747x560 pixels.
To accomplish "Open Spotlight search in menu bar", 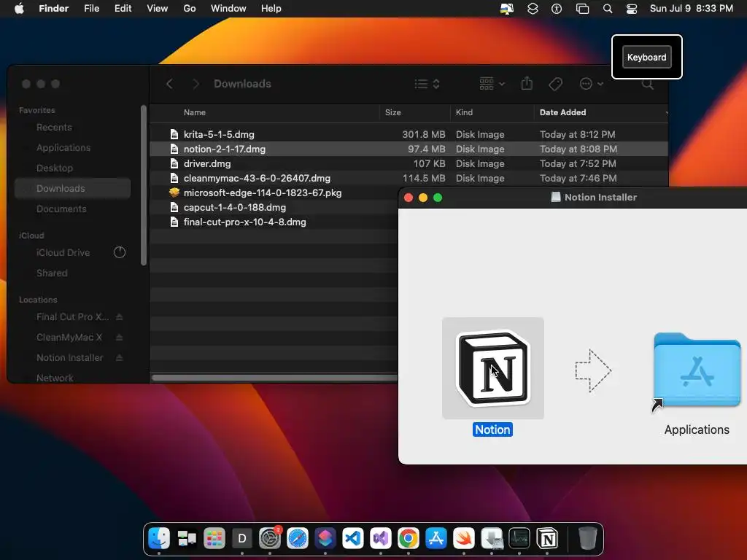I will (608, 9).
